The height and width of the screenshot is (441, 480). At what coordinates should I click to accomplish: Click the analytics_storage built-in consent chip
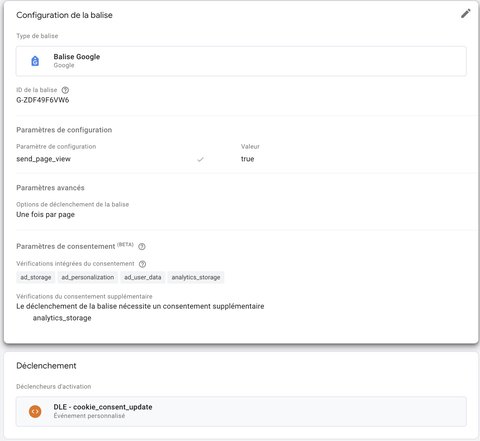pos(196,277)
